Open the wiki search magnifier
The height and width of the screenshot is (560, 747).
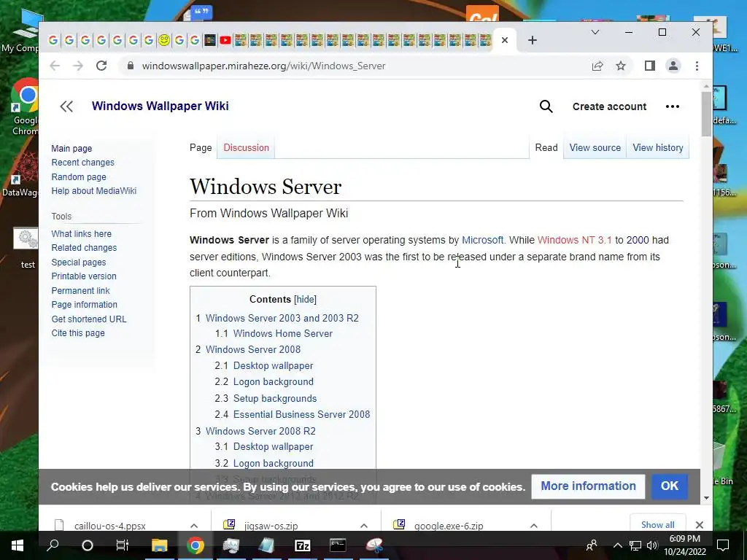coord(546,106)
